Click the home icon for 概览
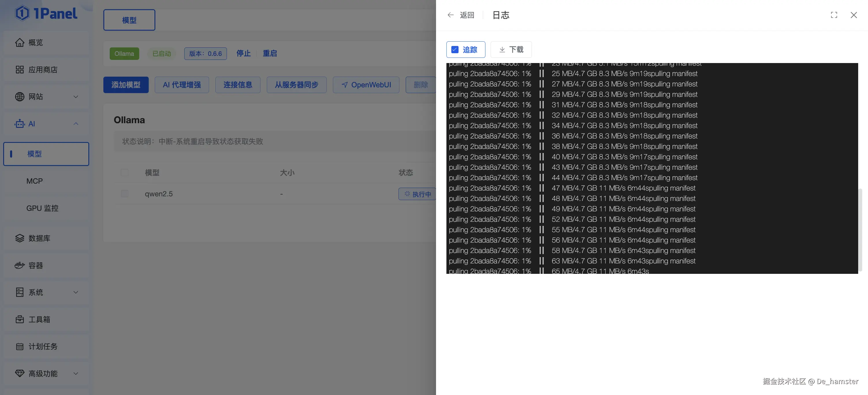Screen dimensions: 868x395 (20, 43)
